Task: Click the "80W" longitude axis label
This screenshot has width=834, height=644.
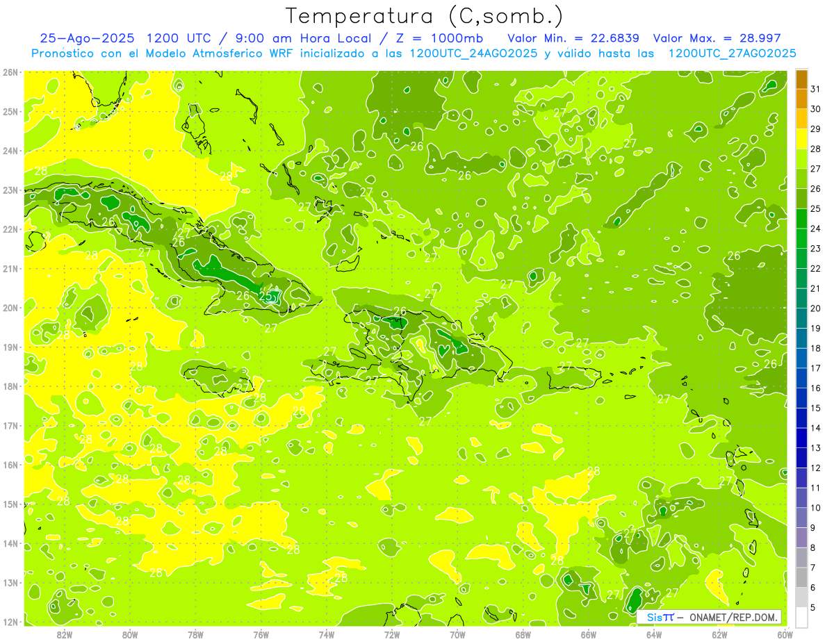Action: (x=130, y=634)
